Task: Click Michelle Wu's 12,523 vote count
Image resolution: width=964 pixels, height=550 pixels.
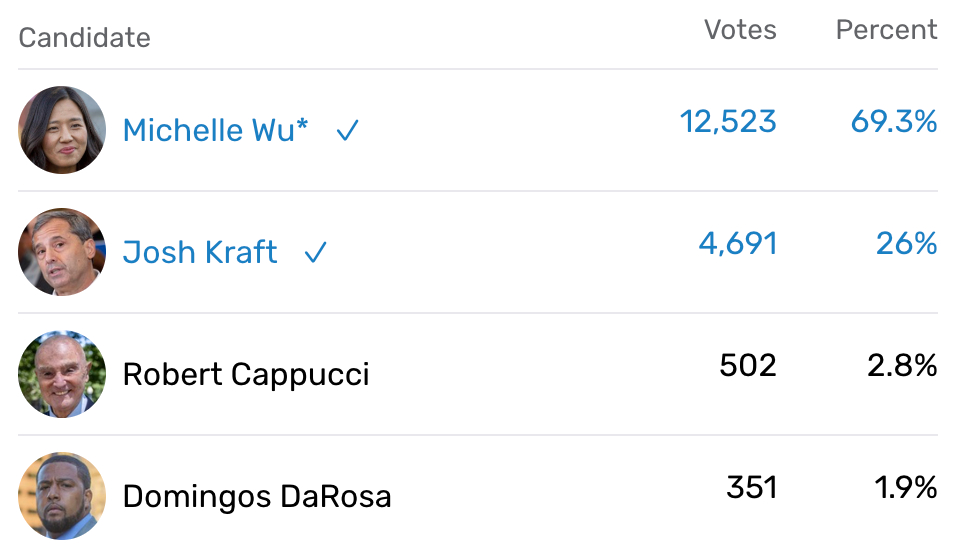Action: (728, 122)
